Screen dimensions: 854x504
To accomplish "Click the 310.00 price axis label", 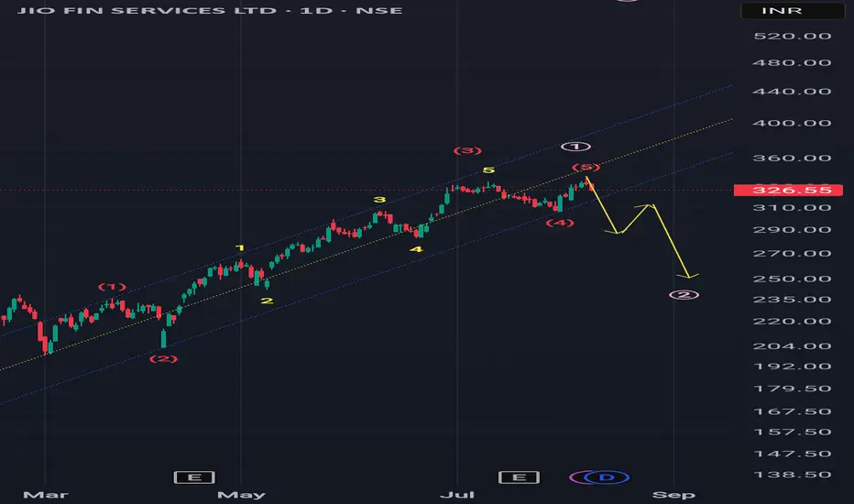I will [x=792, y=208].
